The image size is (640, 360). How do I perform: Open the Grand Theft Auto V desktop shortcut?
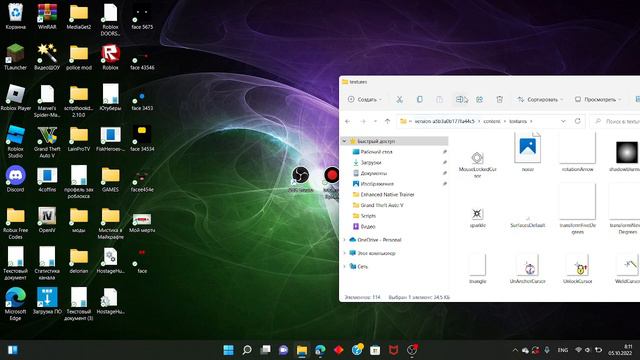pos(47,141)
